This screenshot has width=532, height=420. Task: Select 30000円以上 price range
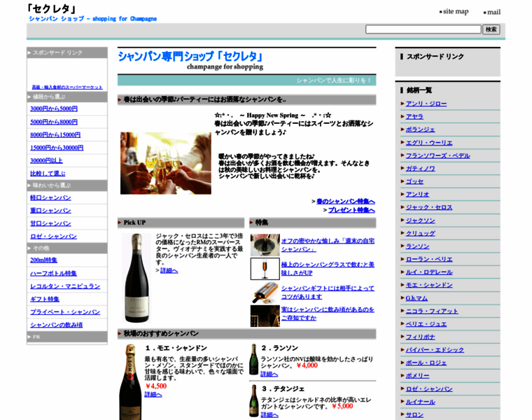coord(46,160)
